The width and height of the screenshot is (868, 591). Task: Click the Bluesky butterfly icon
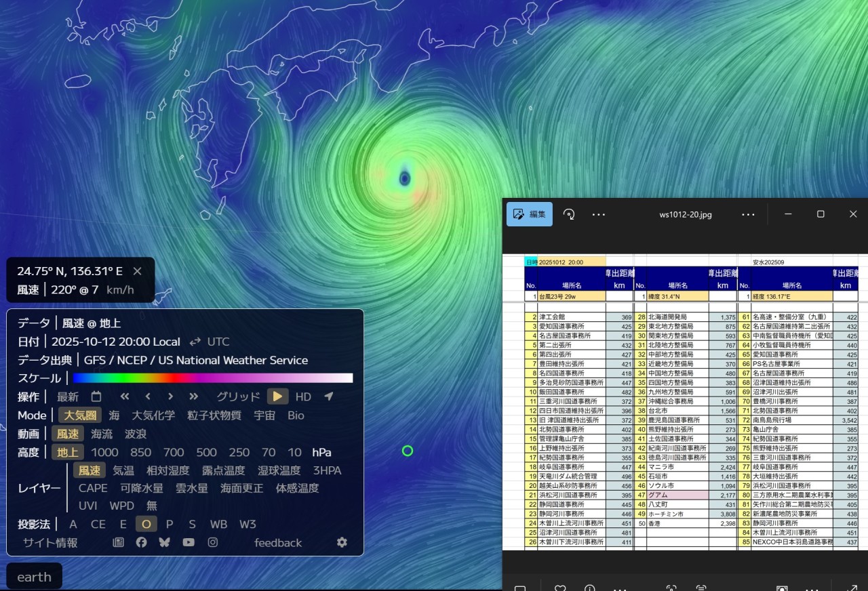(164, 542)
